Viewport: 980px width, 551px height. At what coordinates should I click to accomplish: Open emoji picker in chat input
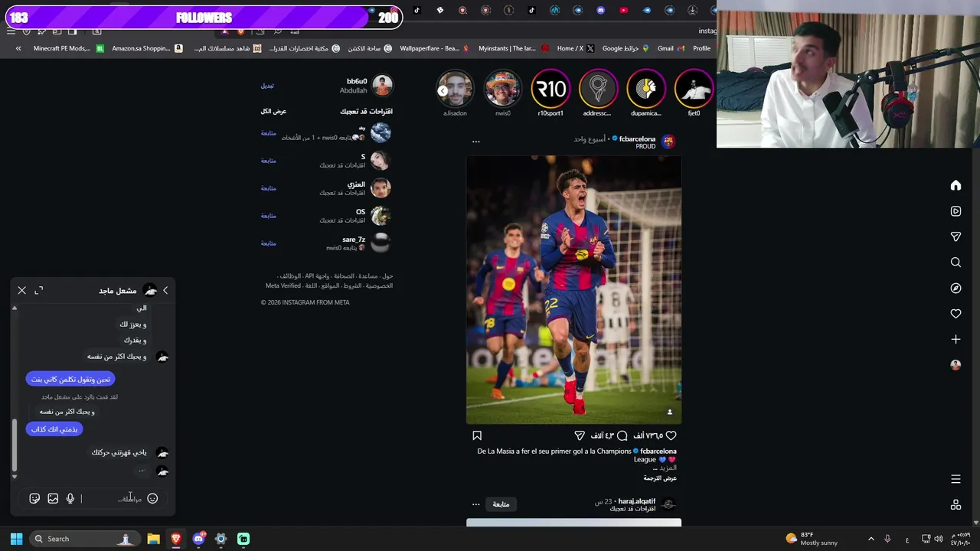[152, 498]
